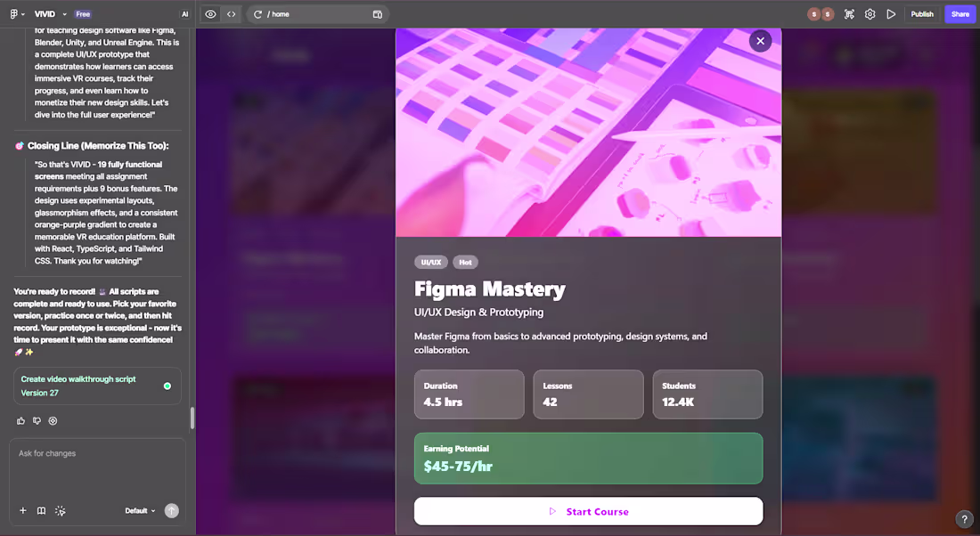
Task: Activate the point-and-select cursor icon
Action: click(60, 510)
